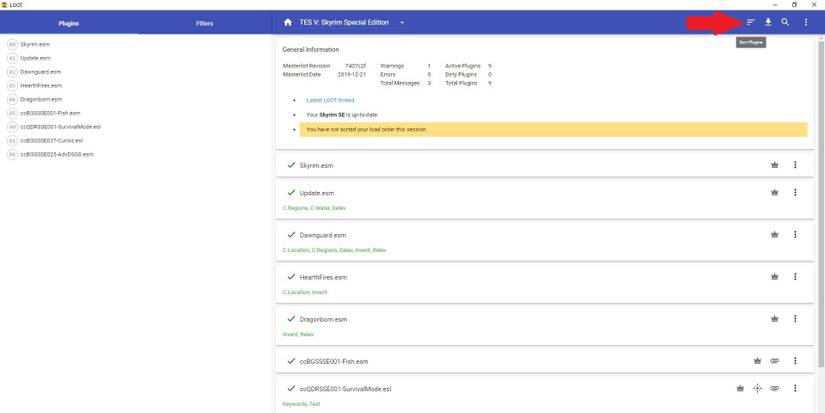The height and width of the screenshot is (413, 825).
Task: Open the Latest LOOT thread link
Action: tap(330, 100)
